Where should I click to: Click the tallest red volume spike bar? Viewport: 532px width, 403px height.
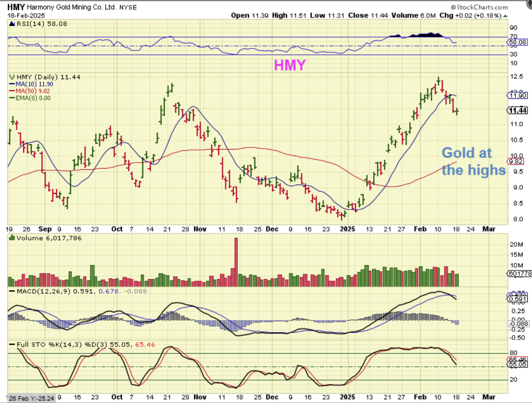236,262
